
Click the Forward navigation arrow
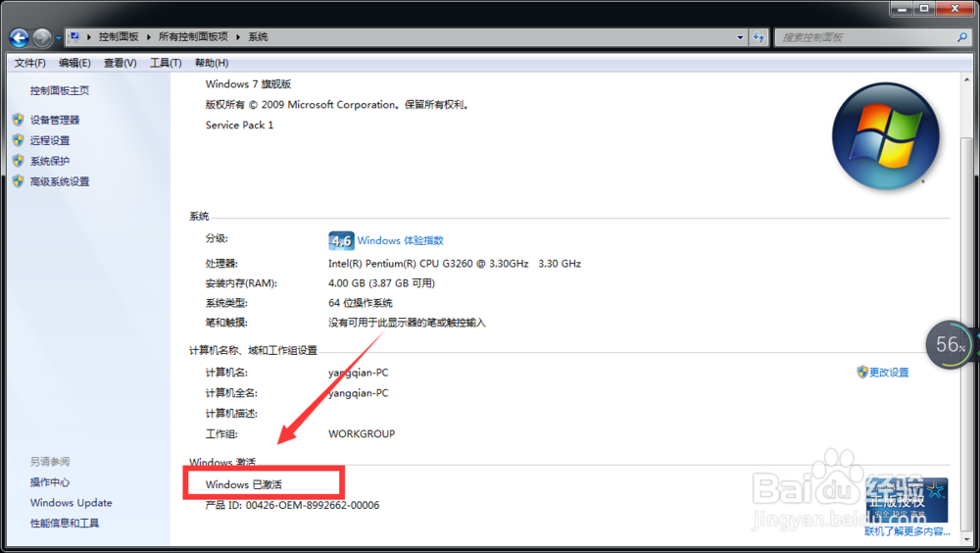click(x=42, y=37)
